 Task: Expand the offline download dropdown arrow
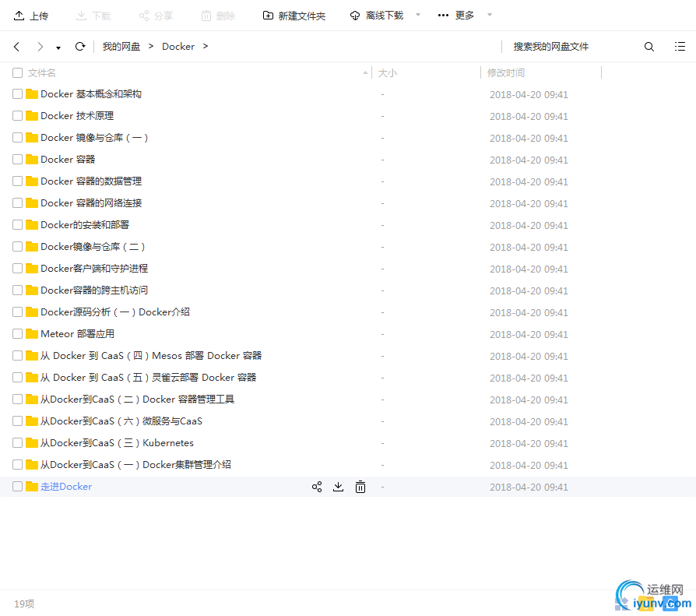coord(418,15)
